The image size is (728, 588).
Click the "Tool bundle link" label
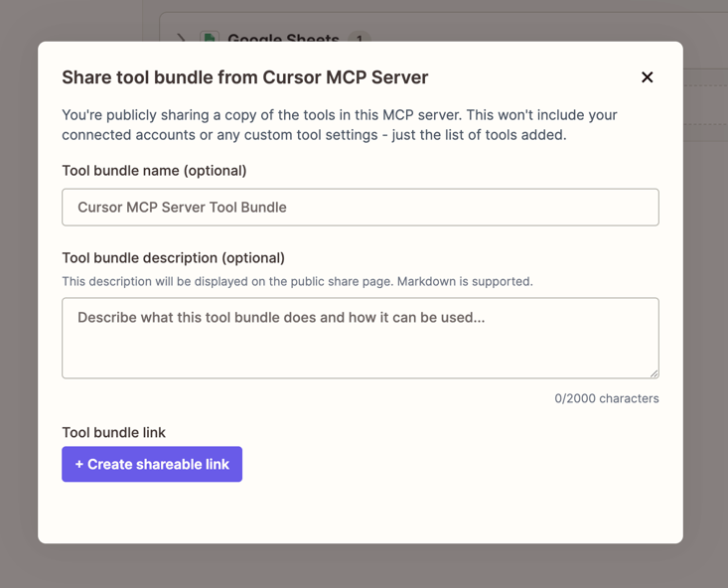(x=113, y=433)
